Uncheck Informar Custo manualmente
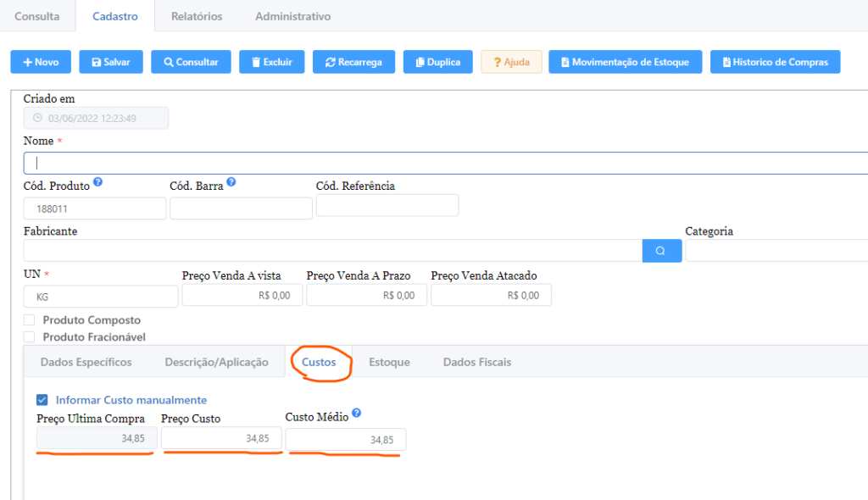The image size is (868, 500). (x=42, y=400)
